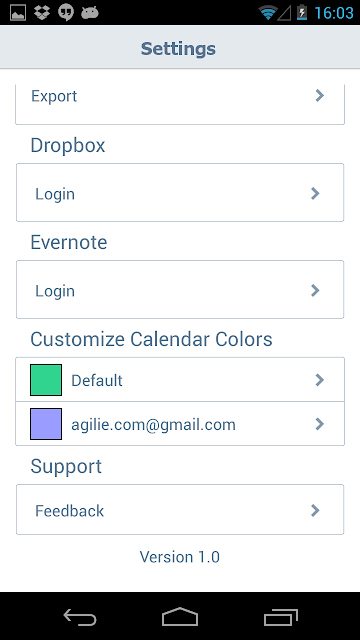The width and height of the screenshot is (360, 640).
Task: Select the green Default color swatch
Action: click(x=46, y=380)
